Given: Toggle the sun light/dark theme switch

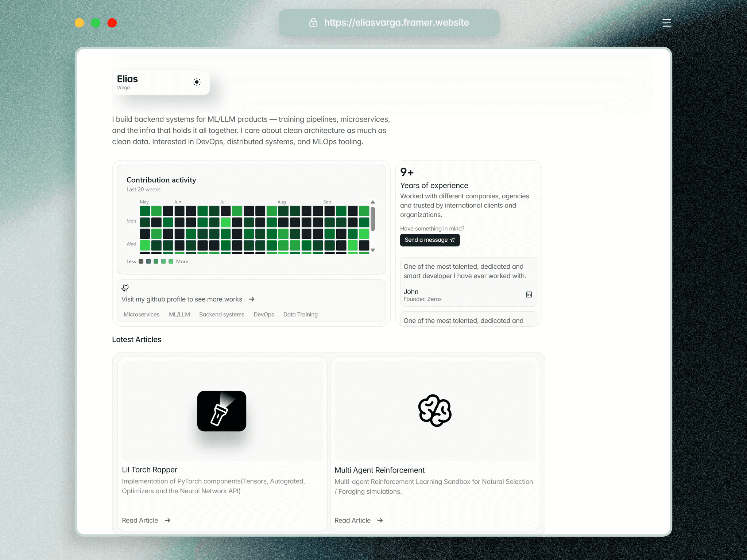Looking at the screenshot, I should point(197,82).
